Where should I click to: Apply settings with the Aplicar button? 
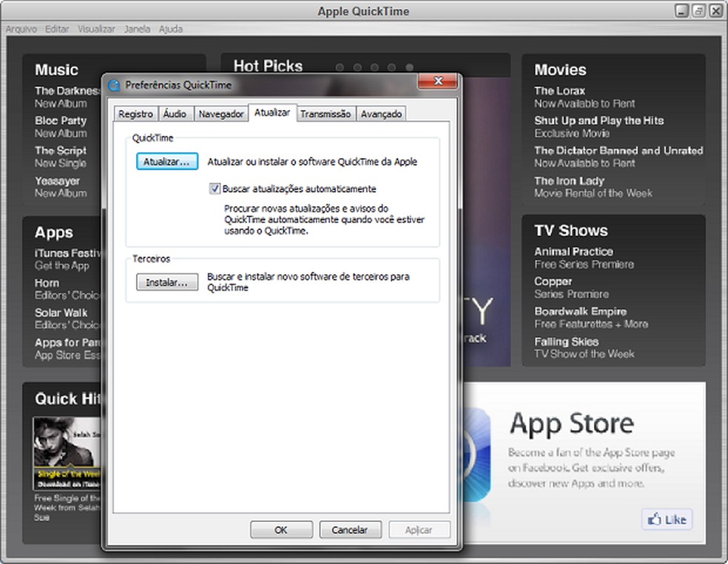pyautogui.click(x=419, y=529)
